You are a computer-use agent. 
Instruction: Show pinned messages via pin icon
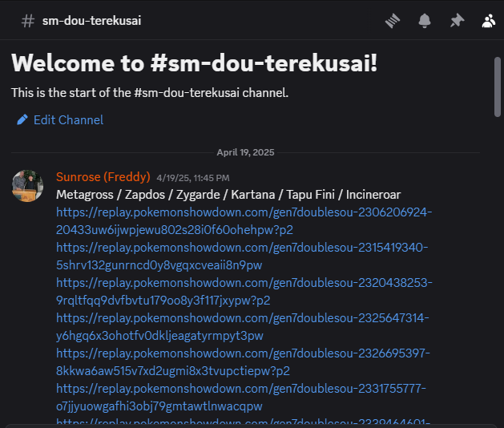pyautogui.click(x=457, y=21)
